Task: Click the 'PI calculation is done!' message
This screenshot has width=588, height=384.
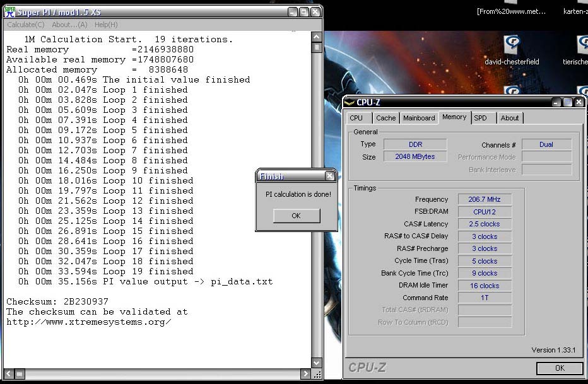Action: click(x=298, y=194)
